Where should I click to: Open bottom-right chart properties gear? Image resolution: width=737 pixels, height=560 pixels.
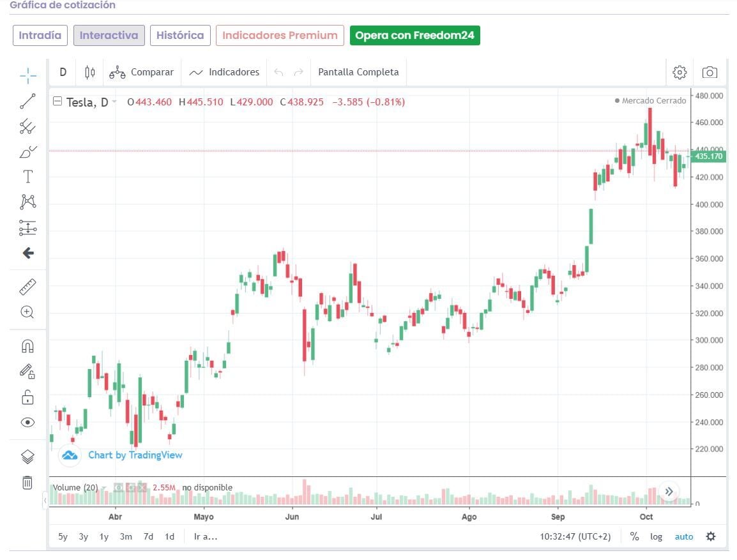point(711,536)
